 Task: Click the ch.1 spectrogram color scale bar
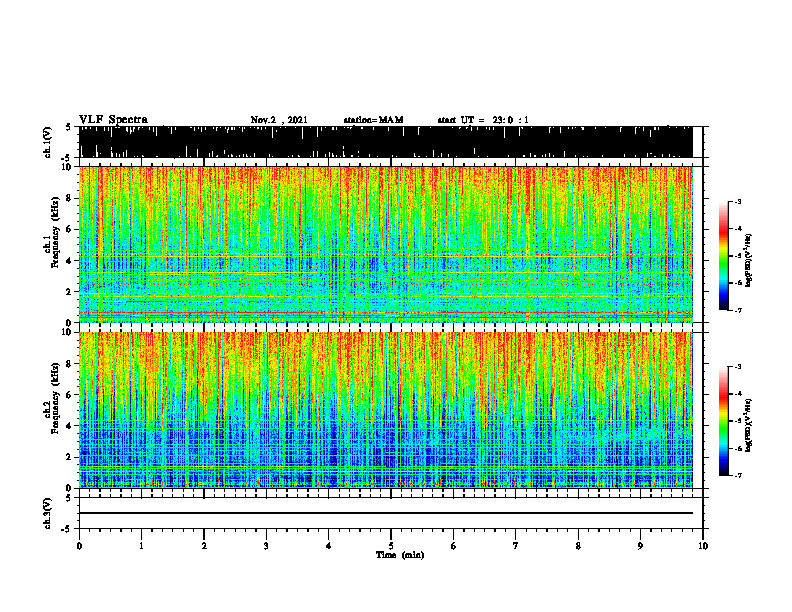[x=723, y=256]
